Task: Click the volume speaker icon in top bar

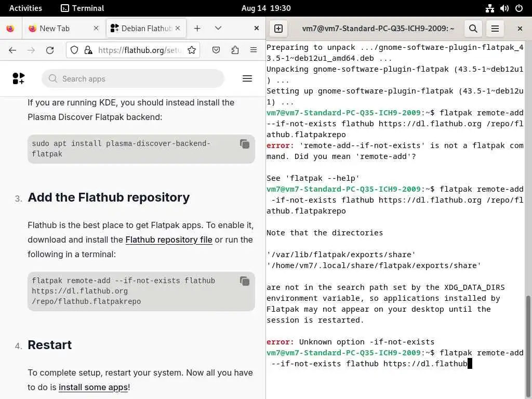Action: point(504,8)
